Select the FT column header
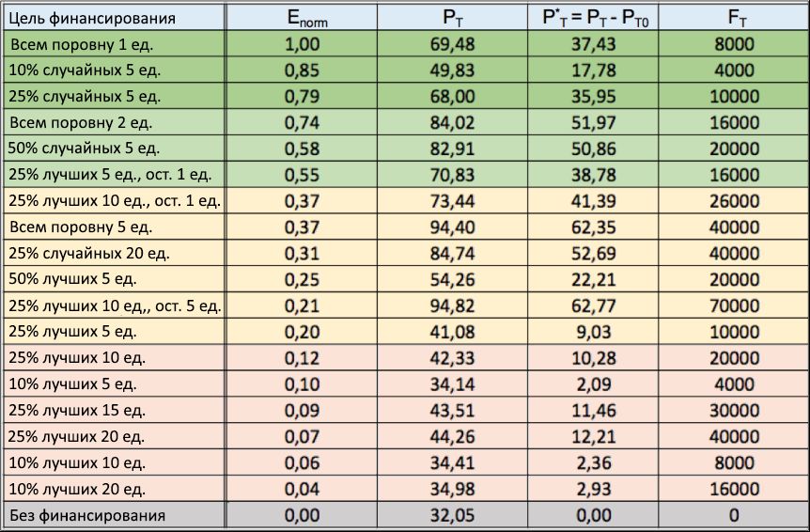This screenshot has width=810, height=532. 733,17
